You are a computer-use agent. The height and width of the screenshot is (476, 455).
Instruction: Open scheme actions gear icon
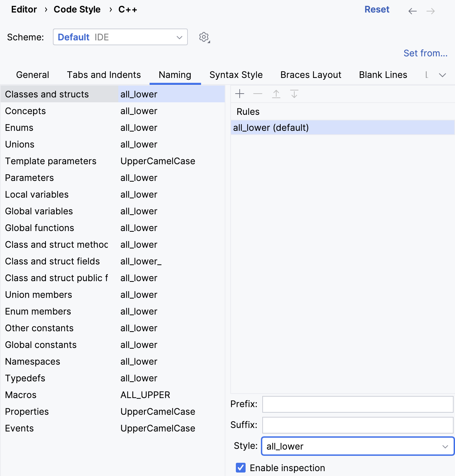[x=204, y=37]
